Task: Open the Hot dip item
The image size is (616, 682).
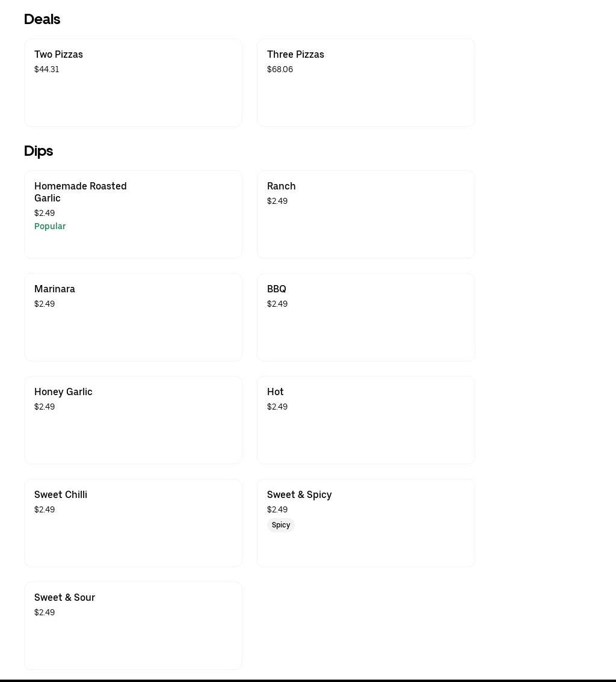Action: point(366,420)
